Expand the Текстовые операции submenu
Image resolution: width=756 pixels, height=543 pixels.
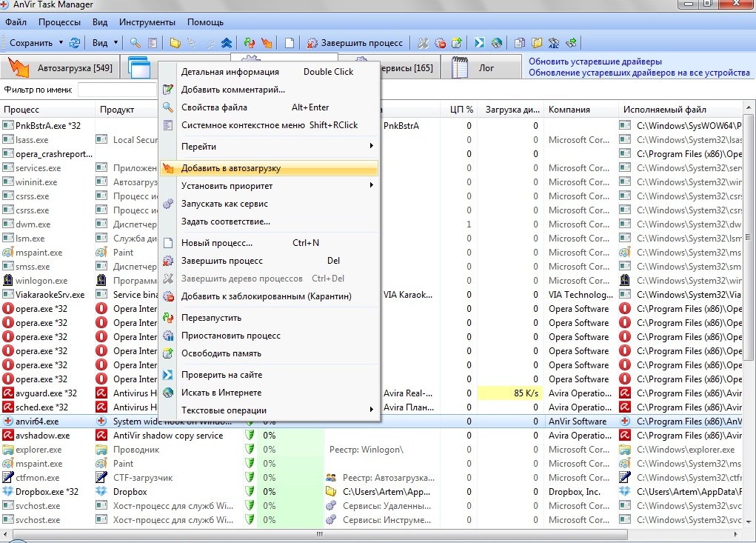(x=371, y=410)
